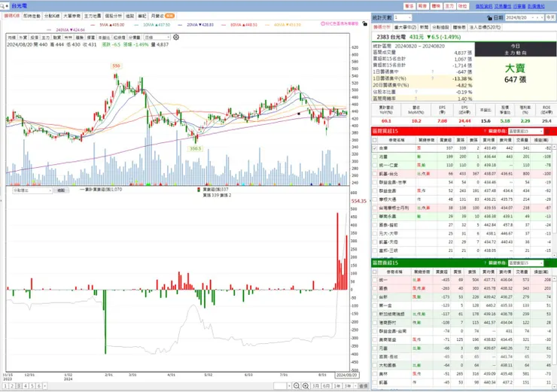Tick checkbox for 凱基-台北 row
This screenshot has height=392, width=557.
pos(375,174)
